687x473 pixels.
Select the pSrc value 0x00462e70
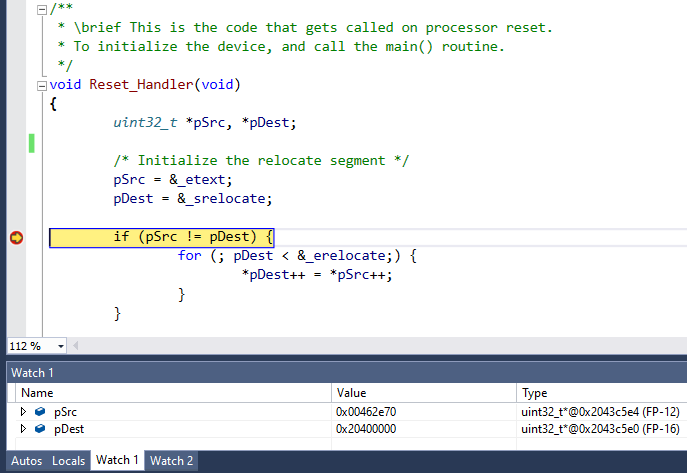point(367,411)
